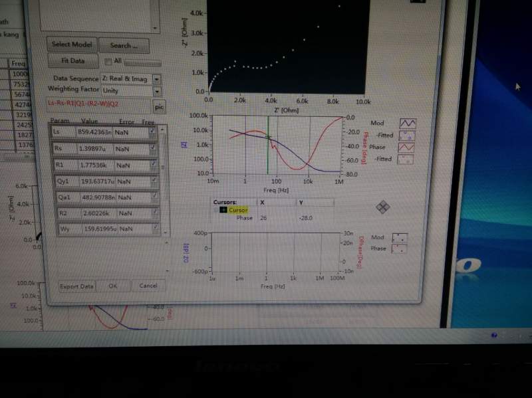Click the OK button
This screenshot has height=398, width=532.
[x=113, y=286]
